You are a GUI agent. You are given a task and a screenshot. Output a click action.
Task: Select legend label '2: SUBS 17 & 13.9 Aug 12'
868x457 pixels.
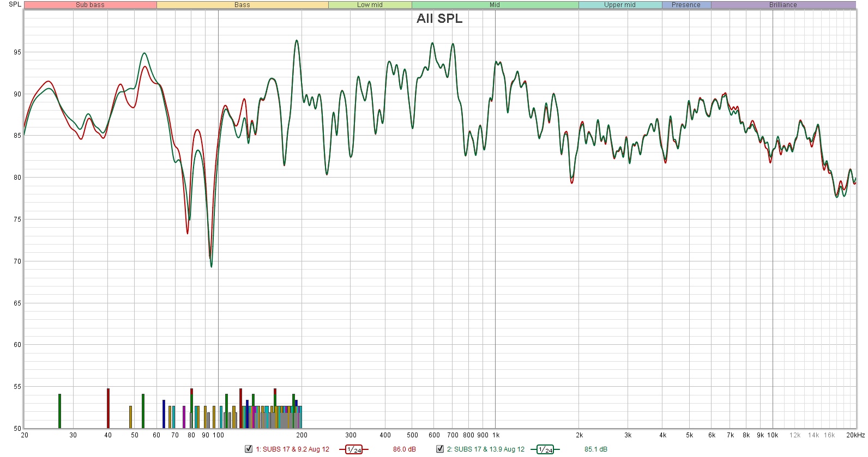tap(486, 449)
